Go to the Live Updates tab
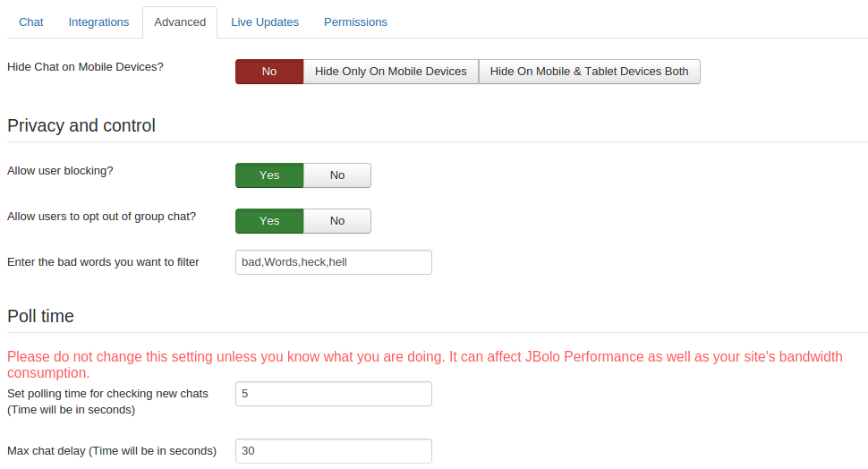The height and width of the screenshot is (469, 868). 265,22
